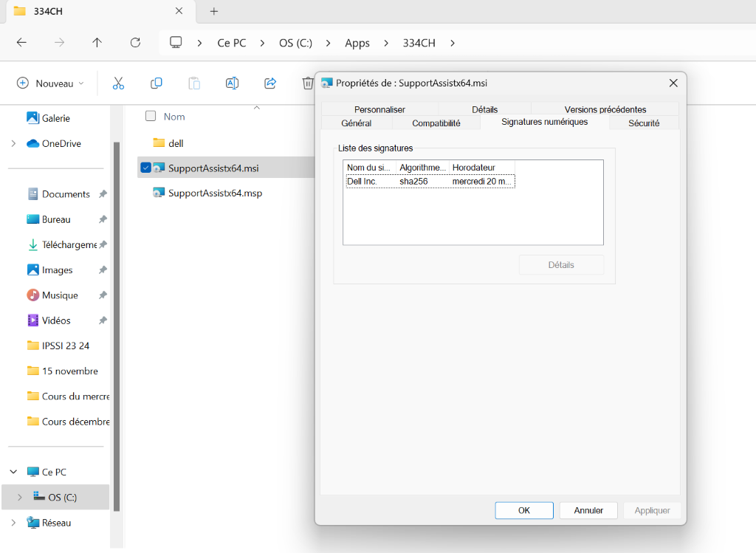Collapse the Ce PC tree node
This screenshot has width=756, height=553.
[13, 472]
